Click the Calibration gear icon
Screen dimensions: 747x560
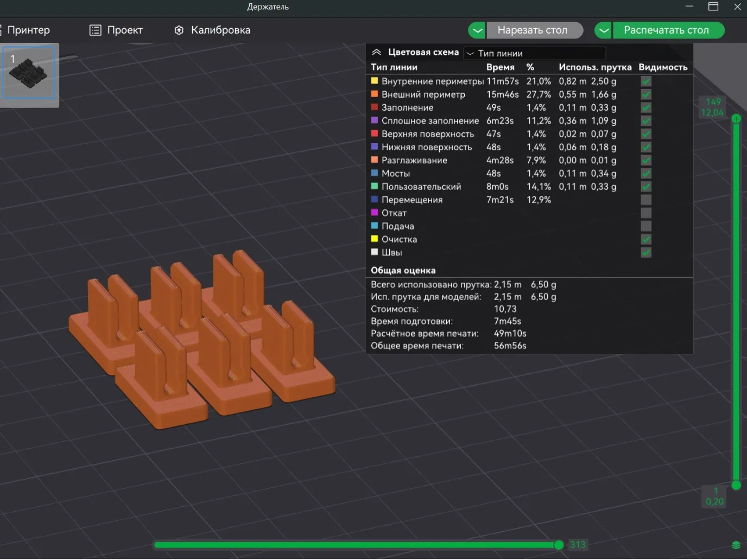[179, 30]
